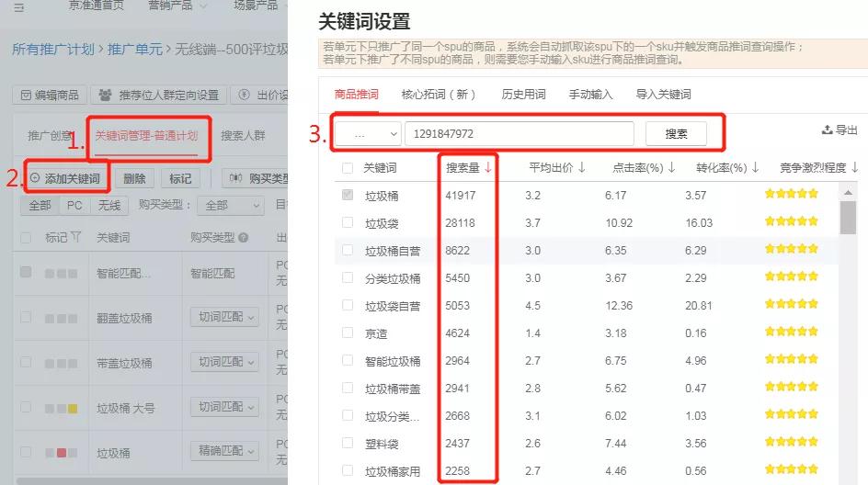
Task: Sort by 搜索量 using the red arrow
Action: 487,167
